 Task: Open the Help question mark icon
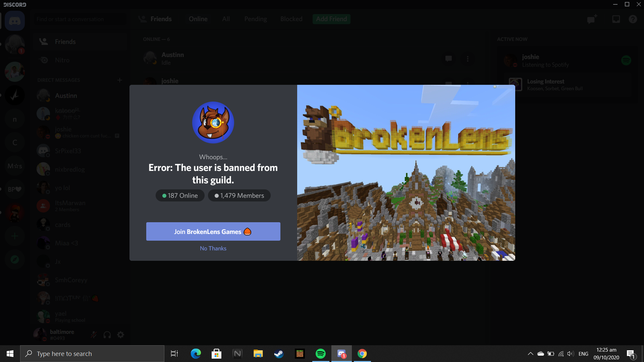pos(633,19)
